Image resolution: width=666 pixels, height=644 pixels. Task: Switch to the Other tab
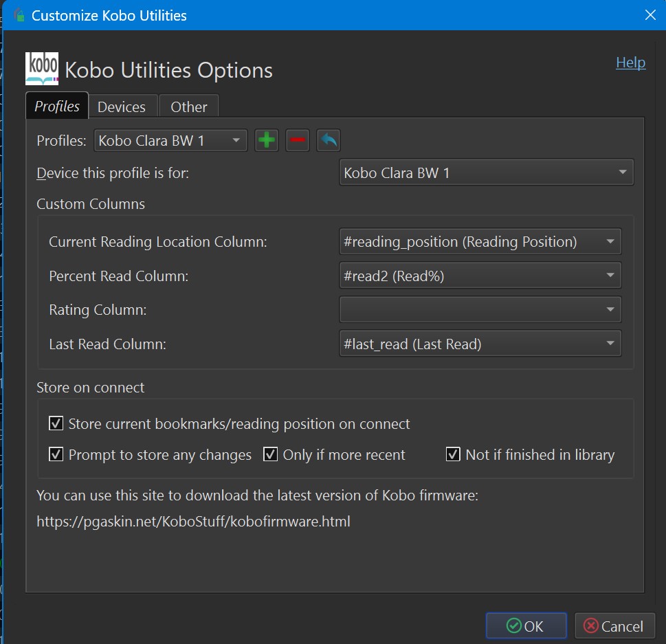click(x=189, y=107)
